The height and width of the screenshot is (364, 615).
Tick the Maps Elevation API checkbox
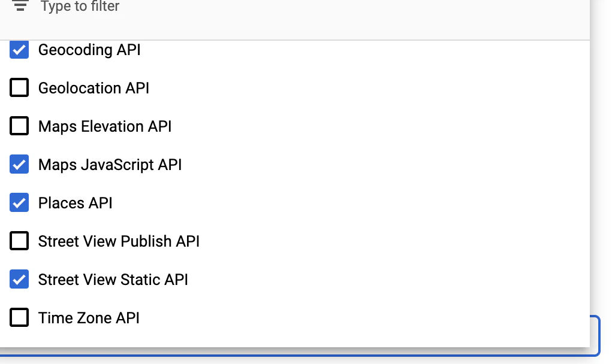point(19,126)
